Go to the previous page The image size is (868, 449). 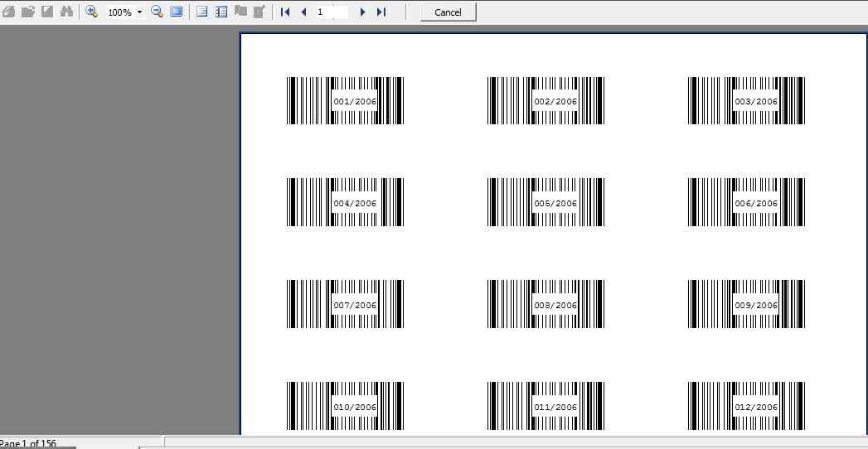303,12
